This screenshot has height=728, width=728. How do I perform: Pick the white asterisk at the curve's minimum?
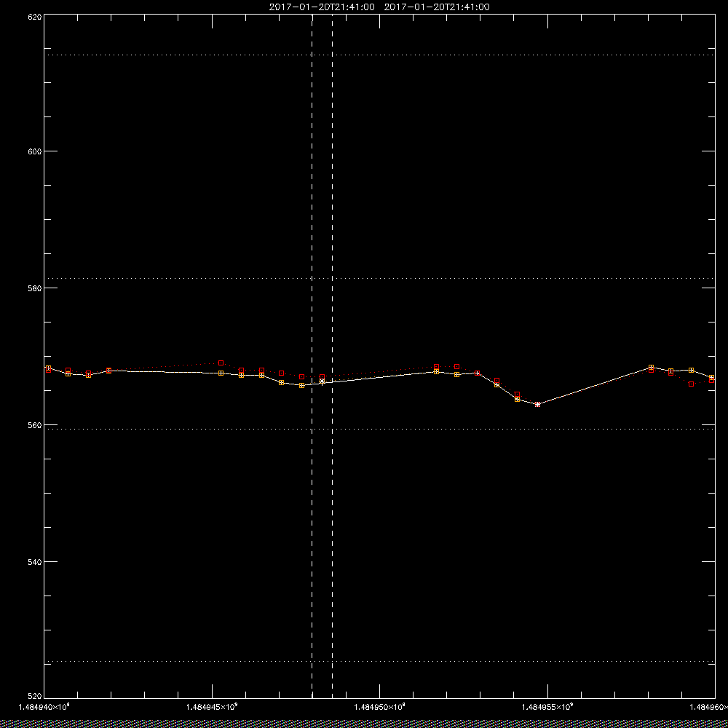538,404
